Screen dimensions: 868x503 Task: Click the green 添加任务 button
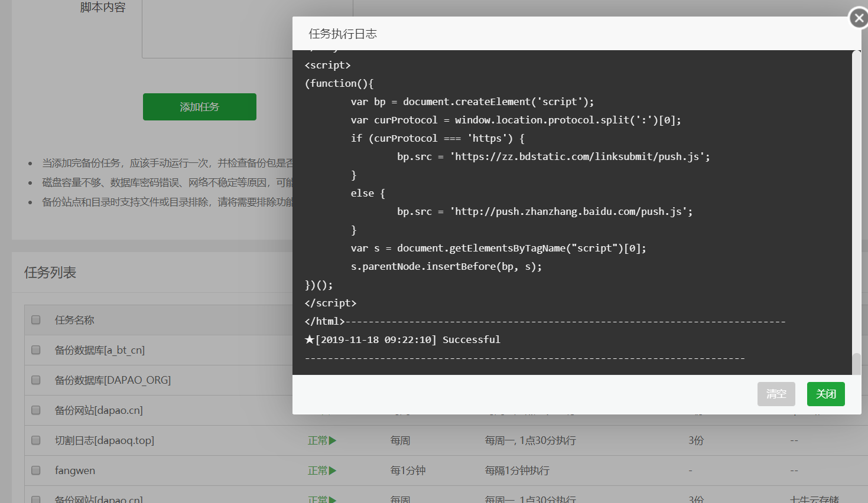pos(200,107)
